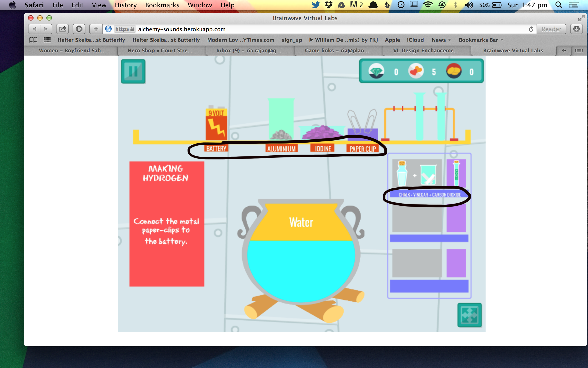This screenshot has width=588, height=368.
Task: Go forward in Safari
Action: pos(46,29)
